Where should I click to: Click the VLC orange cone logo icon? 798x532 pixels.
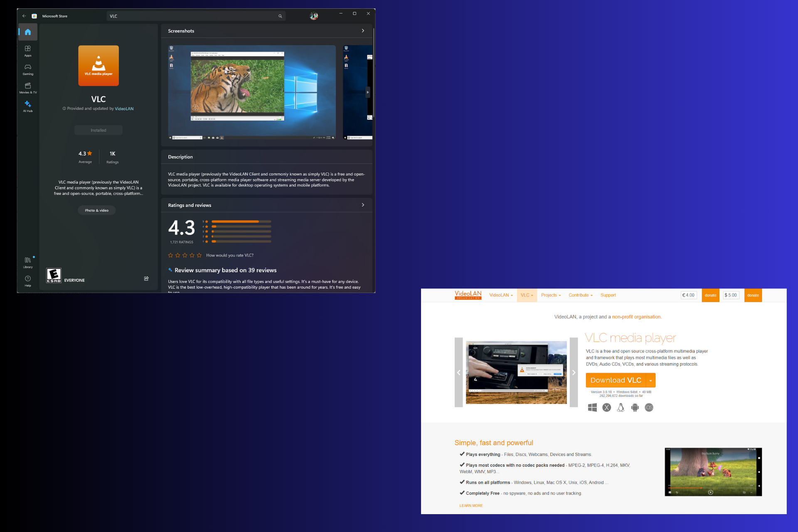[98, 67]
